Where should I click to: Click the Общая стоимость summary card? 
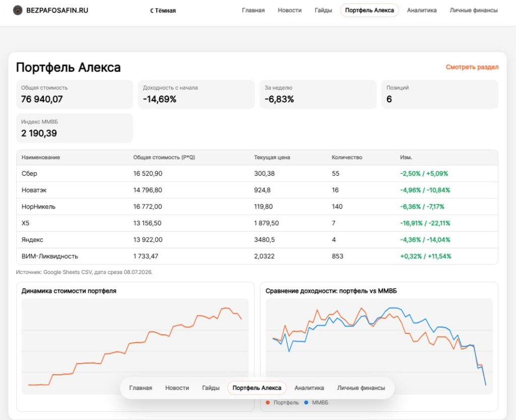click(75, 94)
